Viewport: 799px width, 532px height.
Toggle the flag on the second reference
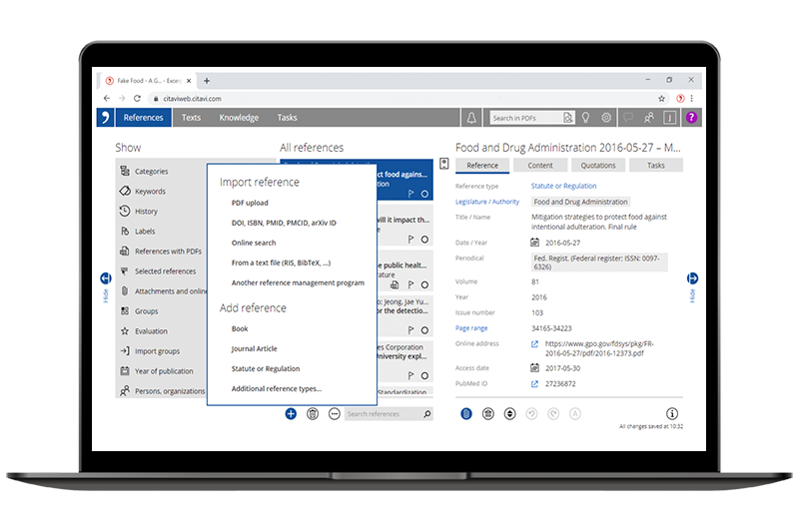coord(410,240)
